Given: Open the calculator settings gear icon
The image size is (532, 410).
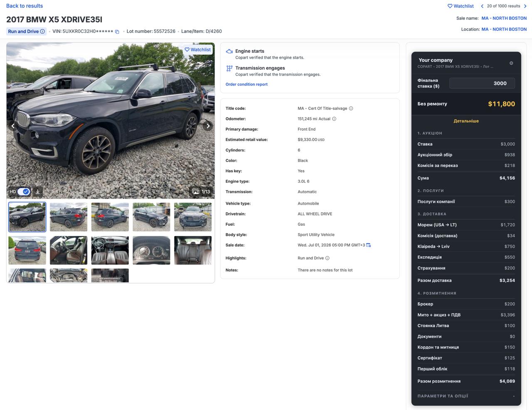Looking at the screenshot, I should click(511, 63).
